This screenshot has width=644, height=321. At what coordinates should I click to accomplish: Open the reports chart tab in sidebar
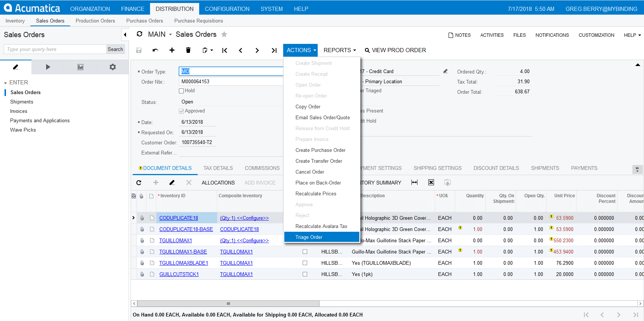(x=80, y=67)
